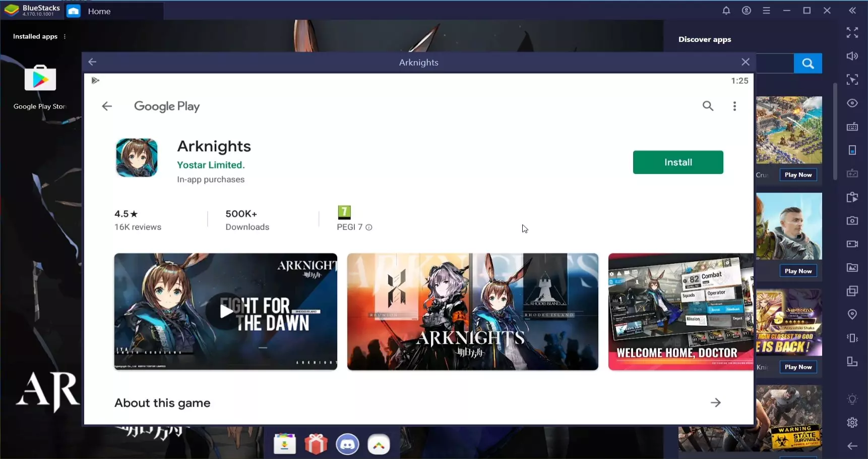
Task: Open Discord from the bottom dock
Action: (x=347, y=444)
